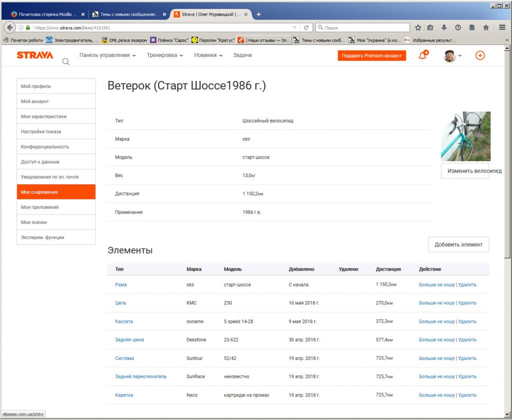Open the Strava search magnifier icon
The image size is (512, 420).
click(65, 62)
